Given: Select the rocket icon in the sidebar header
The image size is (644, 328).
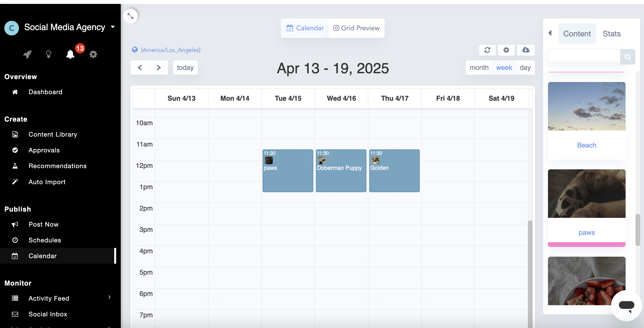Looking at the screenshot, I should coord(27,55).
